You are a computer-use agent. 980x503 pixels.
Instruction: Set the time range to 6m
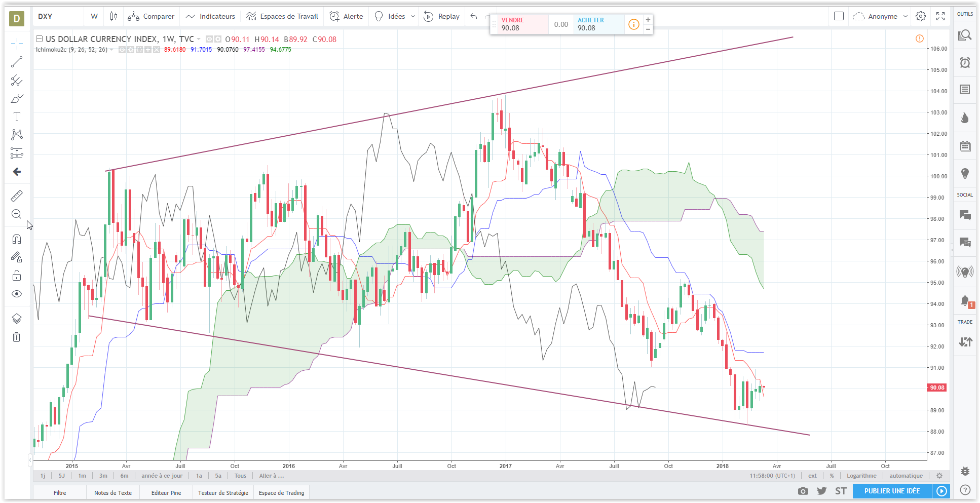[124, 476]
